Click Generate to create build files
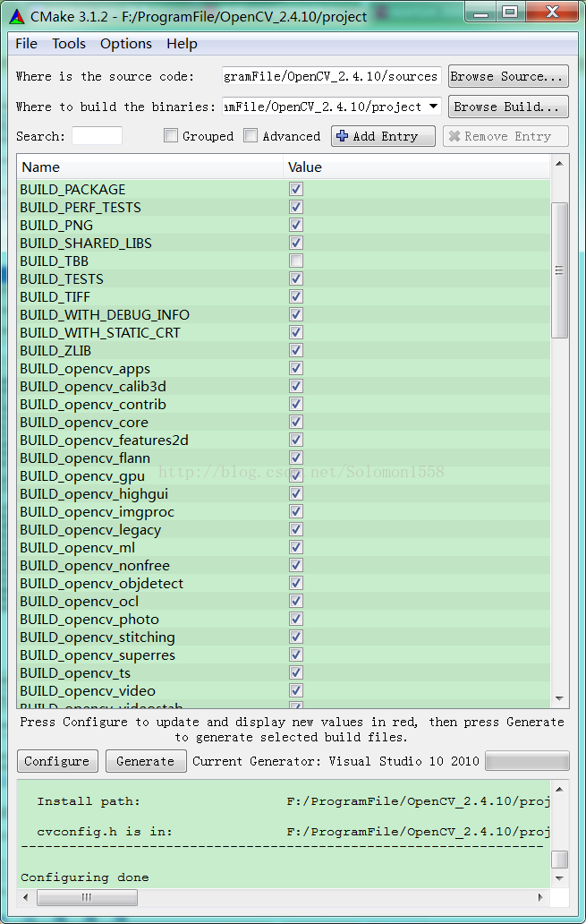Screen dimensions: 586x924 coord(146,761)
